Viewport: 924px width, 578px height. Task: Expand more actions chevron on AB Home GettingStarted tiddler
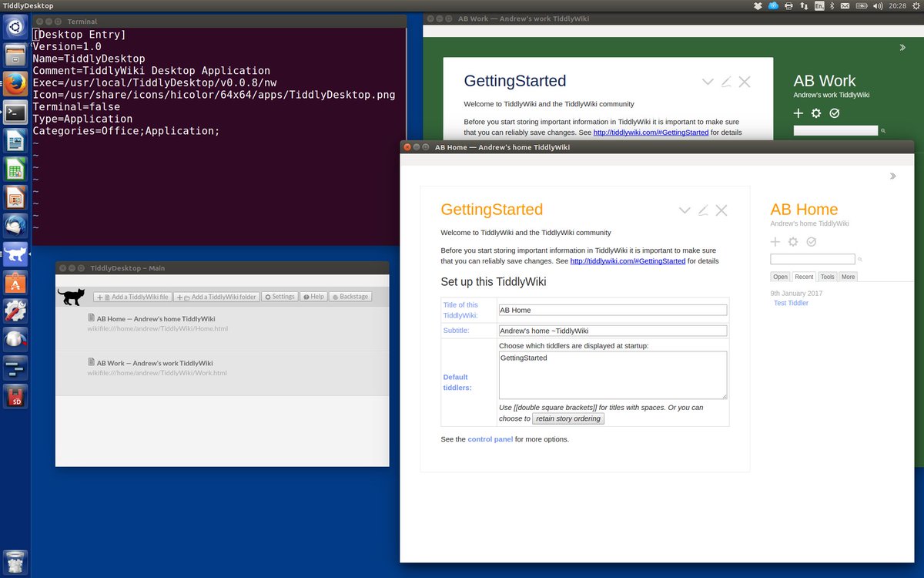(685, 210)
